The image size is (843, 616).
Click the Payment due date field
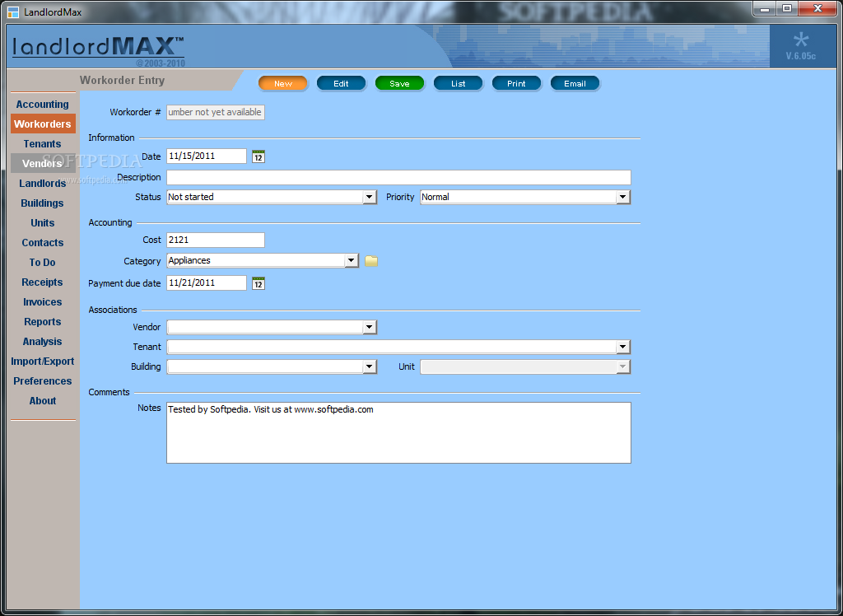207,283
